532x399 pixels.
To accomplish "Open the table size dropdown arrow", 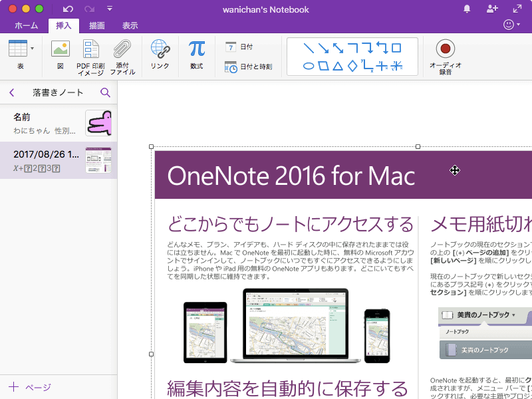I will click(x=32, y=48).
